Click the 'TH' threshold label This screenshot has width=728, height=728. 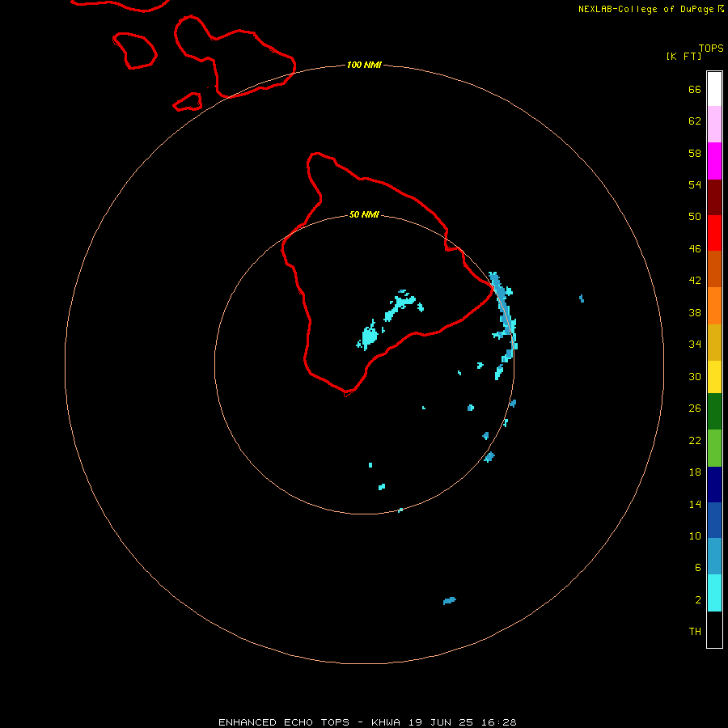pyautogui.click(x=695, y=632)
